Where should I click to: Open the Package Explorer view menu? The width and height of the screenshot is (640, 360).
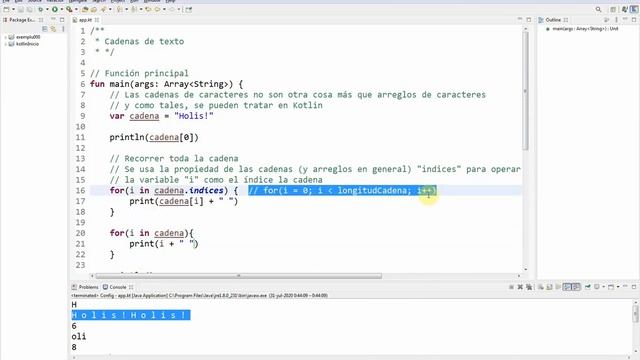(x=63, y=29)
